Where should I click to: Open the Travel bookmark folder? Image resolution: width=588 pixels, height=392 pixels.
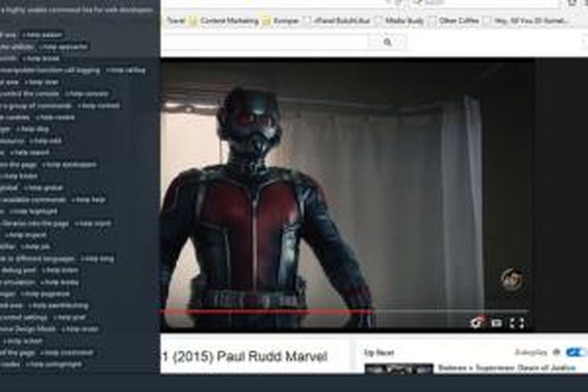coord(176,20)
